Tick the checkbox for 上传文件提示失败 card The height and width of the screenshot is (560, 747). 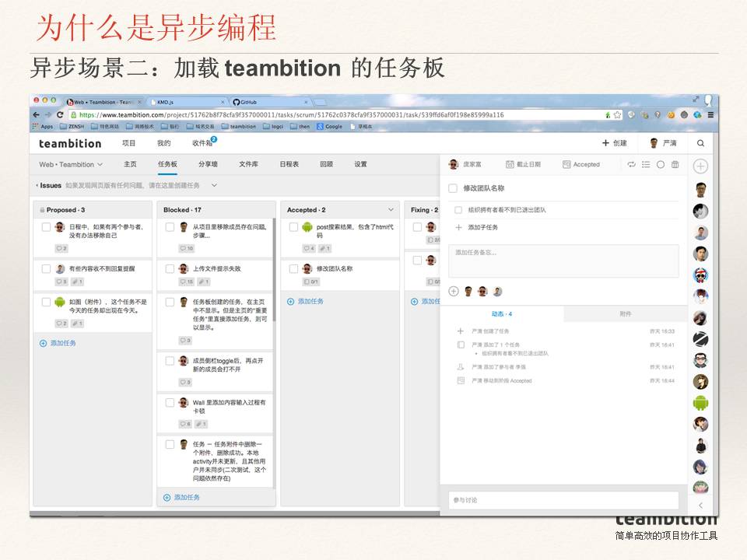click(170, 268)
